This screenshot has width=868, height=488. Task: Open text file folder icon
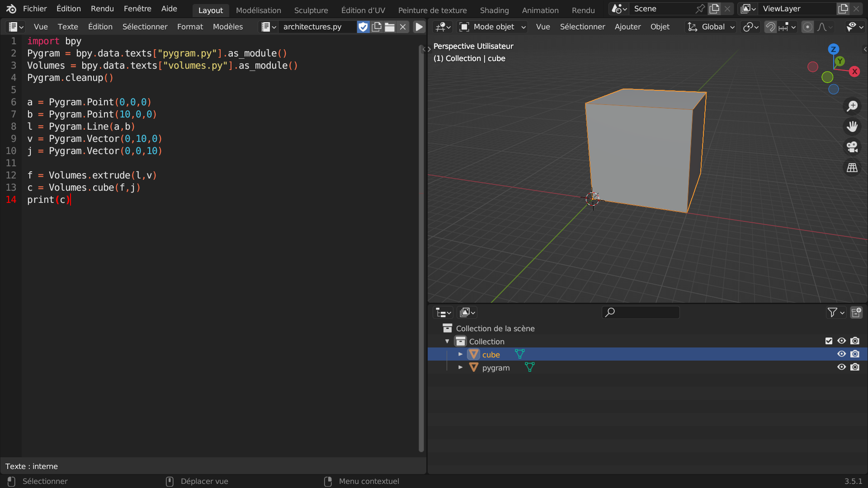[x=390, y=27]
